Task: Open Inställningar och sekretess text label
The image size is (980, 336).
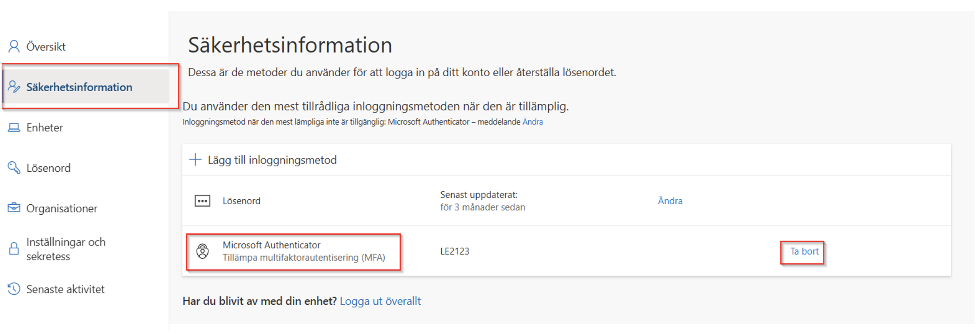Action: coord(65,249)
